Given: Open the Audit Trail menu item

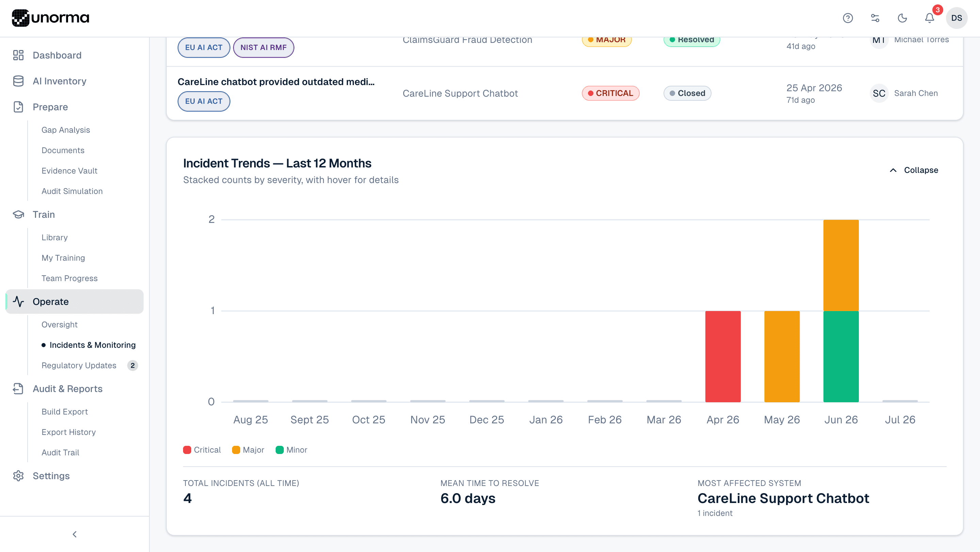Looking at the screenshot, I should [61, 452].
